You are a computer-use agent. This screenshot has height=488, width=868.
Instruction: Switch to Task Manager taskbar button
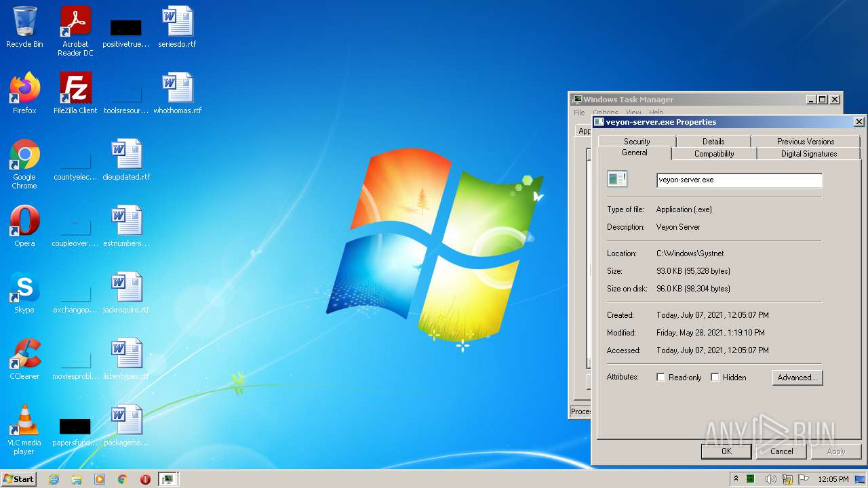(x=167, y=479)
